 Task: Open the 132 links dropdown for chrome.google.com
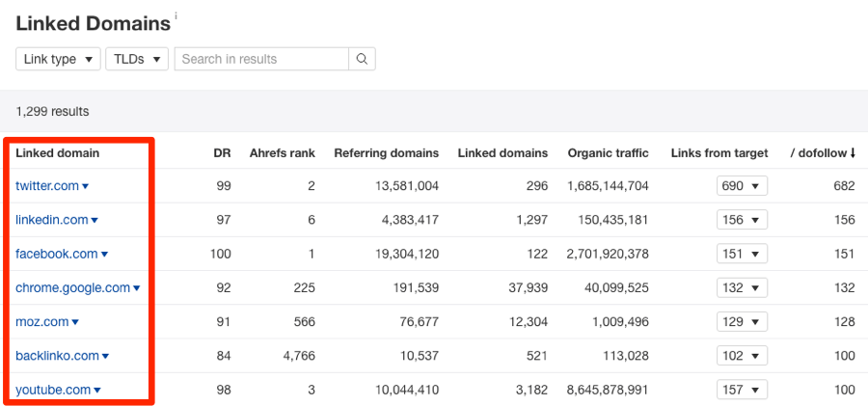tap(742, 288)
